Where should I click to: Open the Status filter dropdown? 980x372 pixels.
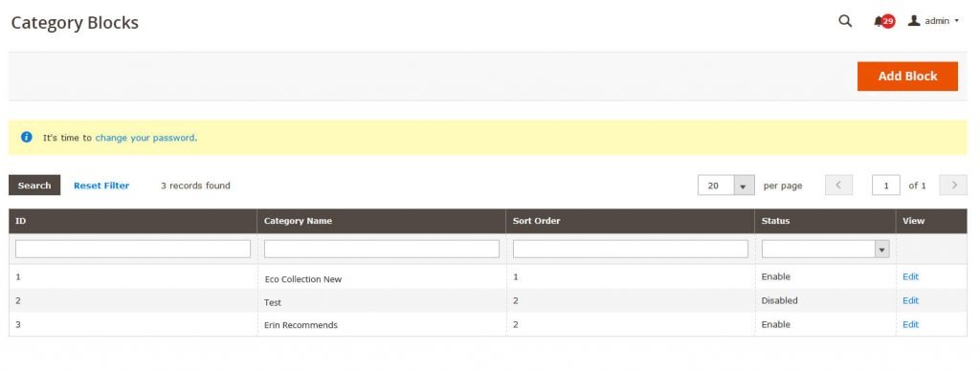coord(825,250)
